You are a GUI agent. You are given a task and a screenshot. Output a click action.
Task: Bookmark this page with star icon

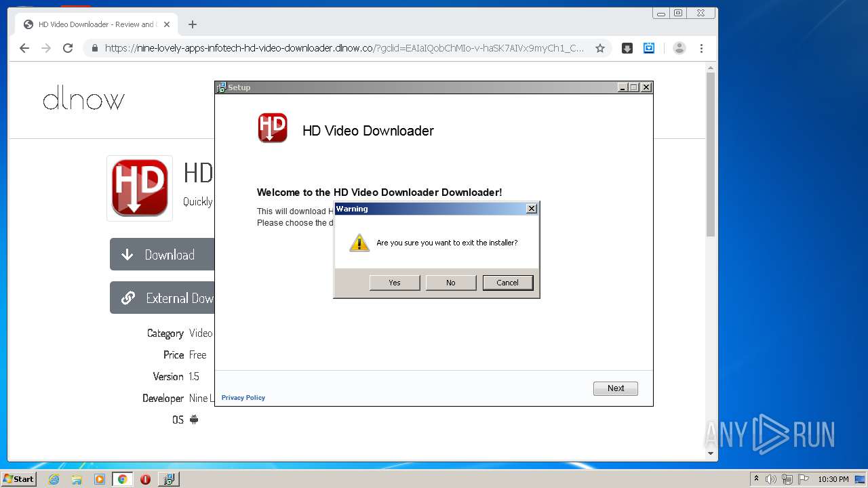[600, 48]
